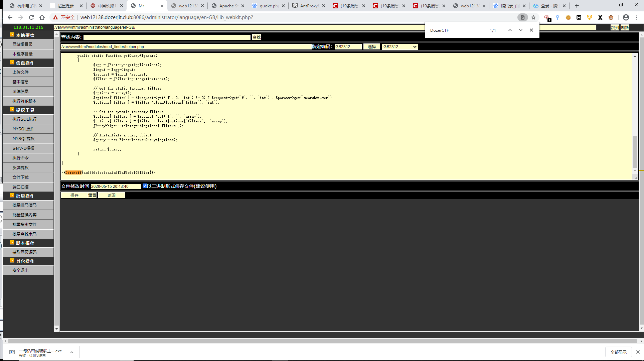Go to next find-bar match

521,30
